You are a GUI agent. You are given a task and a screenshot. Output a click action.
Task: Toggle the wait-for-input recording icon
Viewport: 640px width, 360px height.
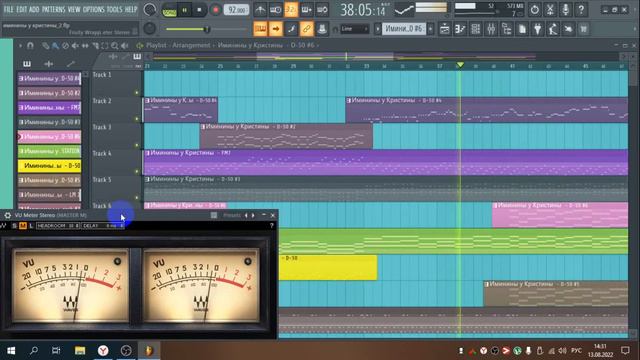click(x=276, y=10)
